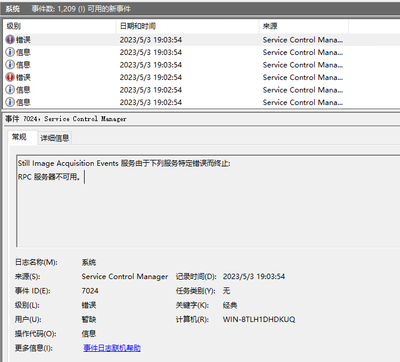Select the 错误 event row at 19:03:54
The height and width of the screenshot is (362, 400).
coord(201,40)
